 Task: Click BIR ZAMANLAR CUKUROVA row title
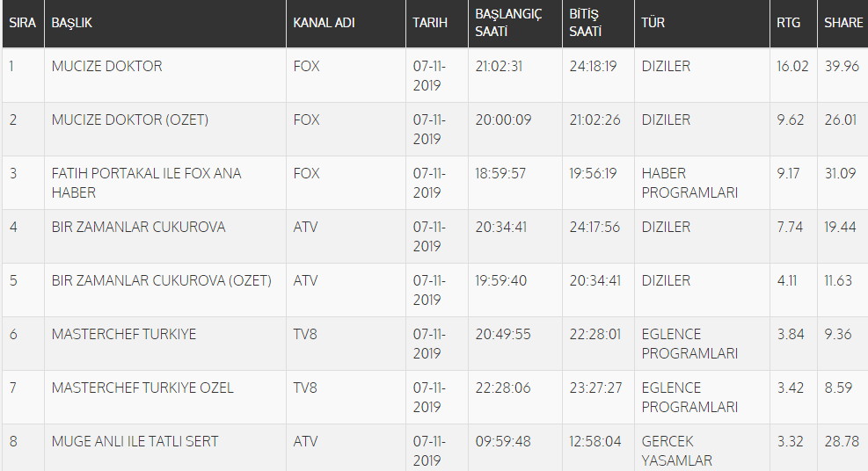click(138, 228)
